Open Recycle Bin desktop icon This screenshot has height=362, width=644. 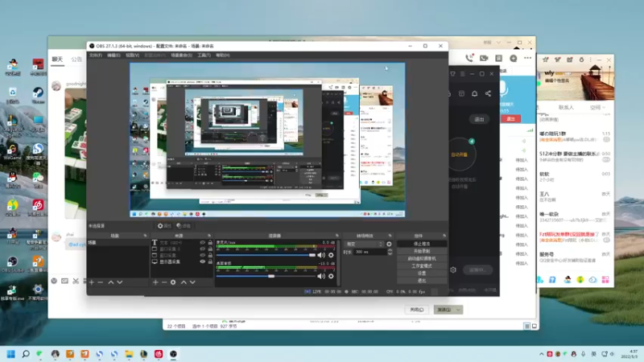pyautogui.click(x=12, y=95)
